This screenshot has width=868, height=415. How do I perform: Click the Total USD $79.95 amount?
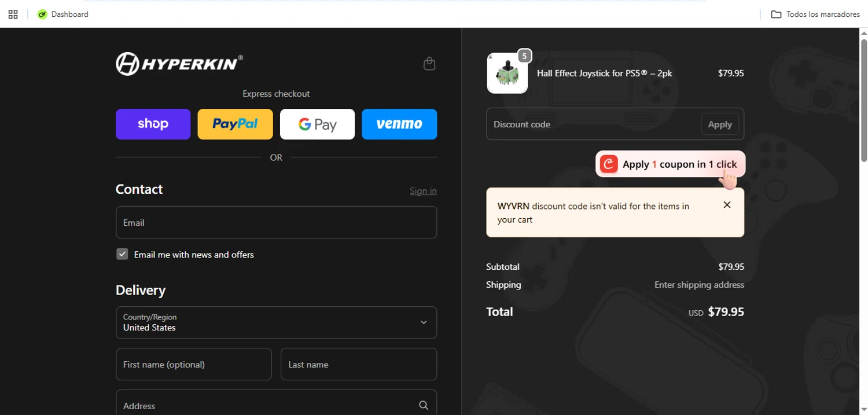[716, 312]
